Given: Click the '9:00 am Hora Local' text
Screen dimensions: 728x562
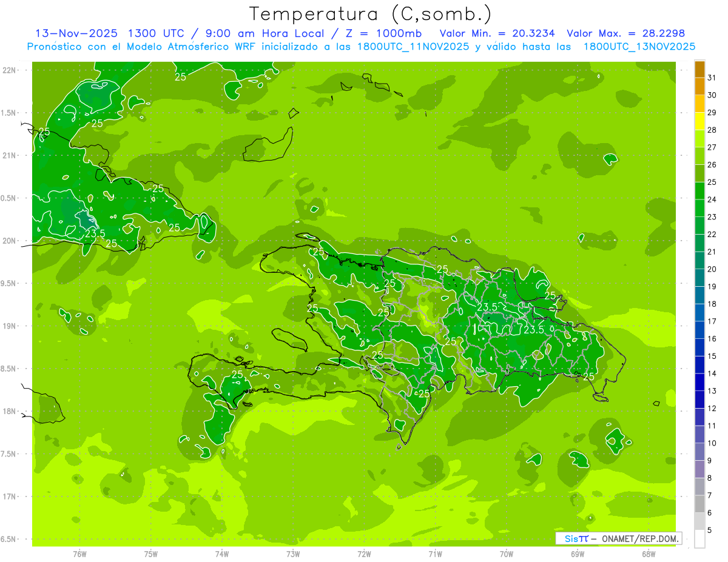Looking at the screenshot, I should [x=265, y=33].
